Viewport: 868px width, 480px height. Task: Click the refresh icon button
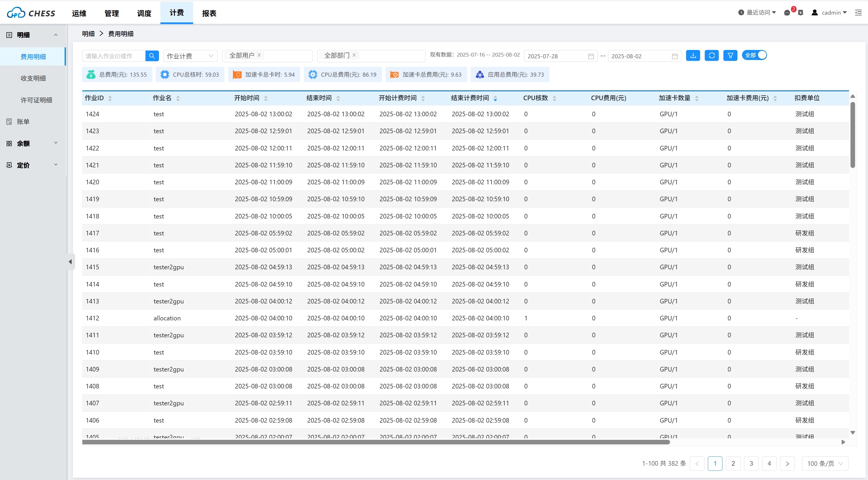[x=711, y=55]
